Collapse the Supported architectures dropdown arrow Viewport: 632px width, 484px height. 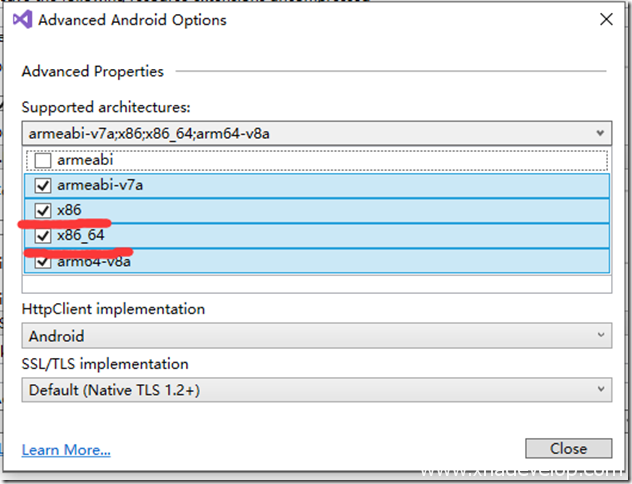click(x=599, y=132)
